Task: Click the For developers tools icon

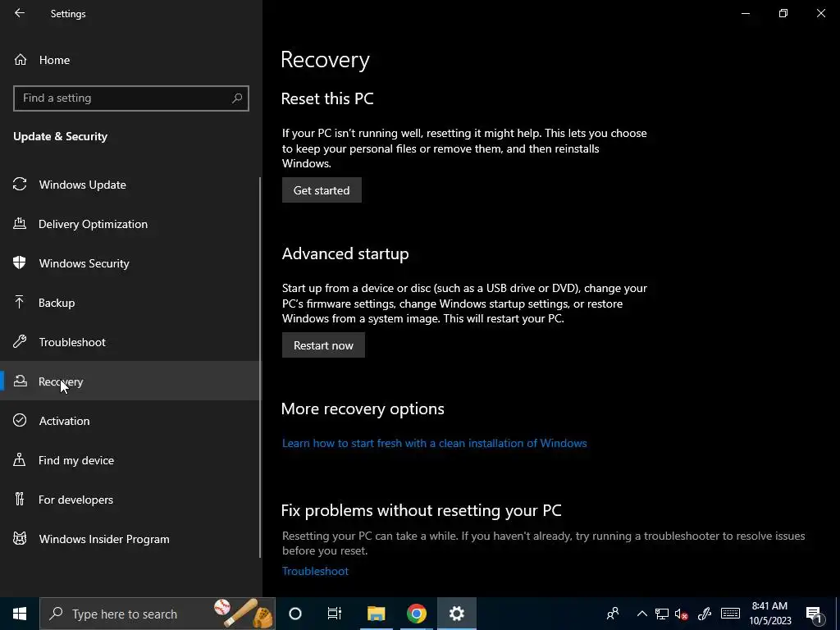Action: (20, 500)
